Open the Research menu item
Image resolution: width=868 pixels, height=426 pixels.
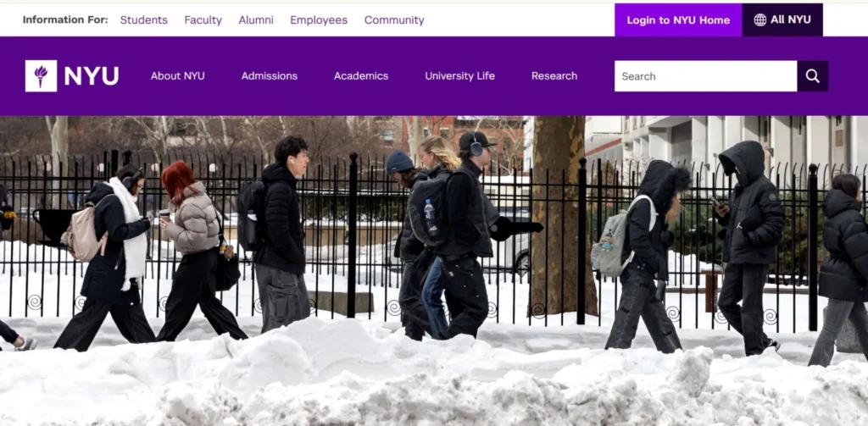[x=554, y=75]
